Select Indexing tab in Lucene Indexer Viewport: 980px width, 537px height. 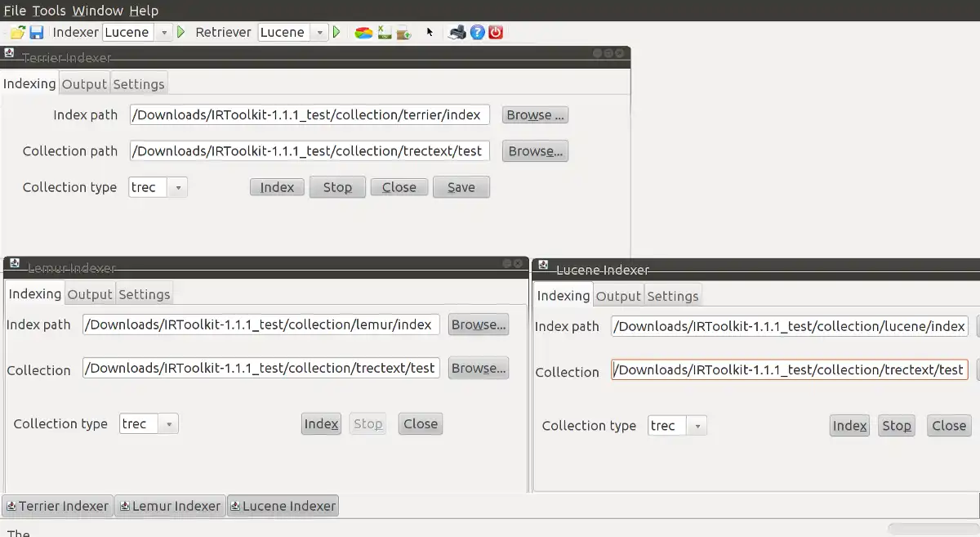(563, 295)
